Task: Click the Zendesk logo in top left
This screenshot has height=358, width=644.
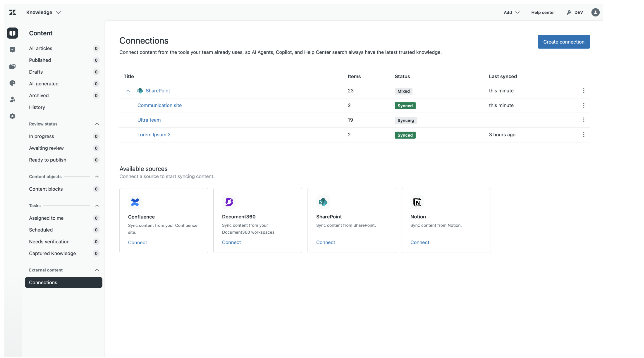Action: pyautogui.click(x=12, y=12)
